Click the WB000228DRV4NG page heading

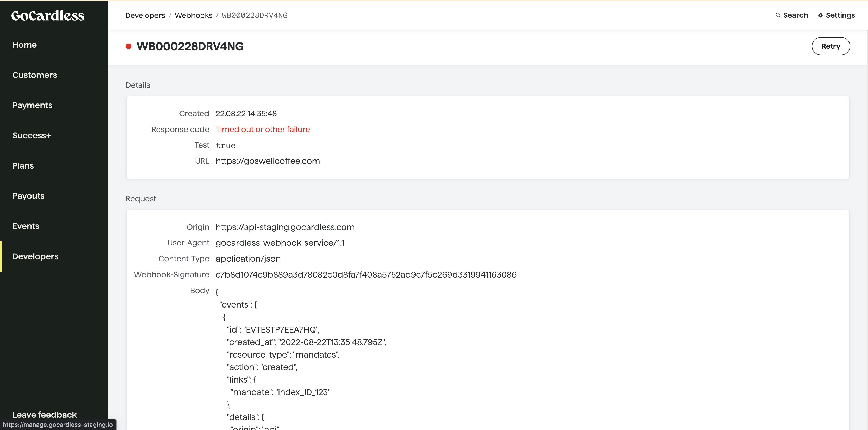[190, 46]
